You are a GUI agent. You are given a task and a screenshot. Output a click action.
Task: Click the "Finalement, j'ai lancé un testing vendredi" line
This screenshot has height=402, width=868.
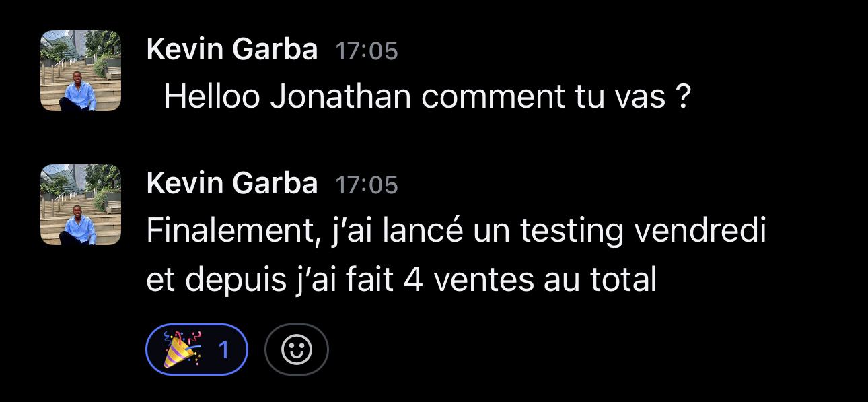456,232
